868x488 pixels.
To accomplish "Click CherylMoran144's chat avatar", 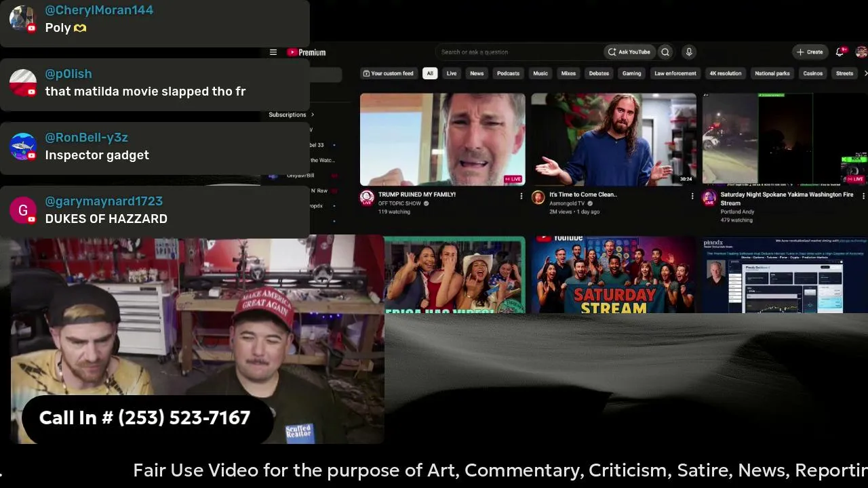I will pyautogui.click(x=22, y=18).
